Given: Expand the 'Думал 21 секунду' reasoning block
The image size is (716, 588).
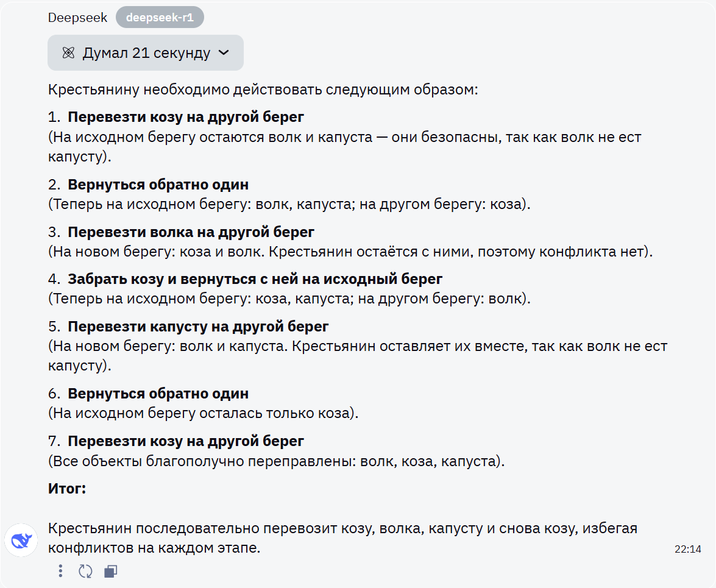Looking at the screenshot, I should point(145,52).
